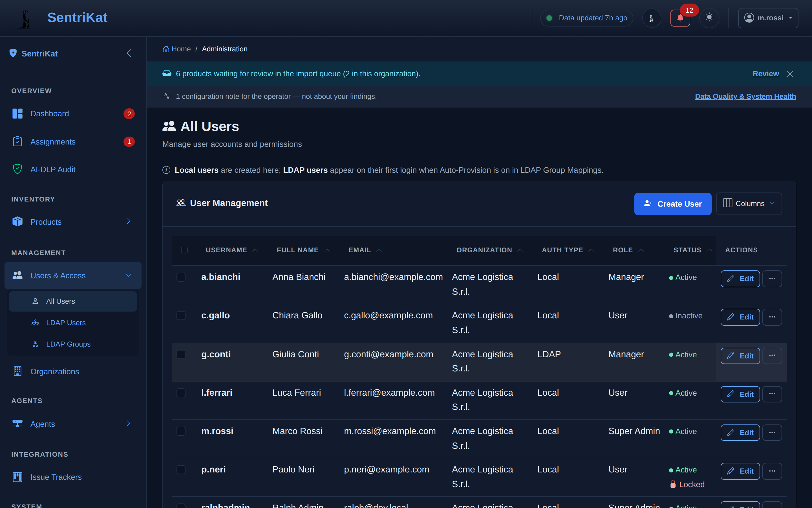812x508 pixels.
Task: Click the All Users person icon in sidebar
Action: [35, 301]
